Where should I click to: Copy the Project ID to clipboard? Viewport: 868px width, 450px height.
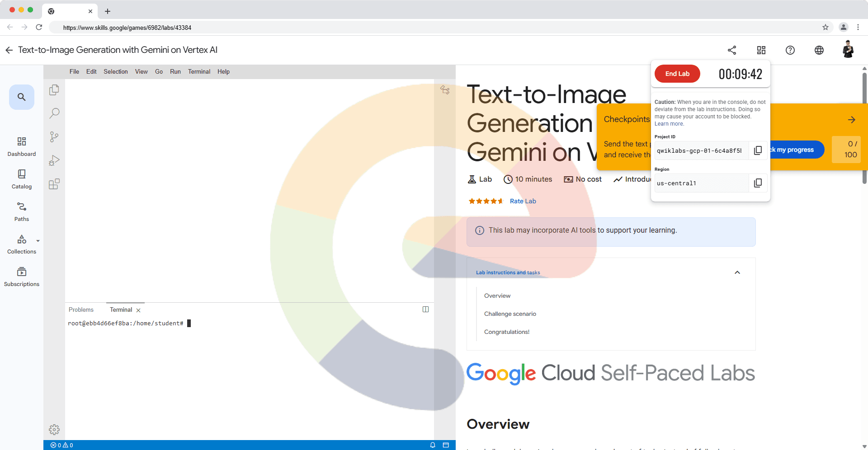pos(758,150)
